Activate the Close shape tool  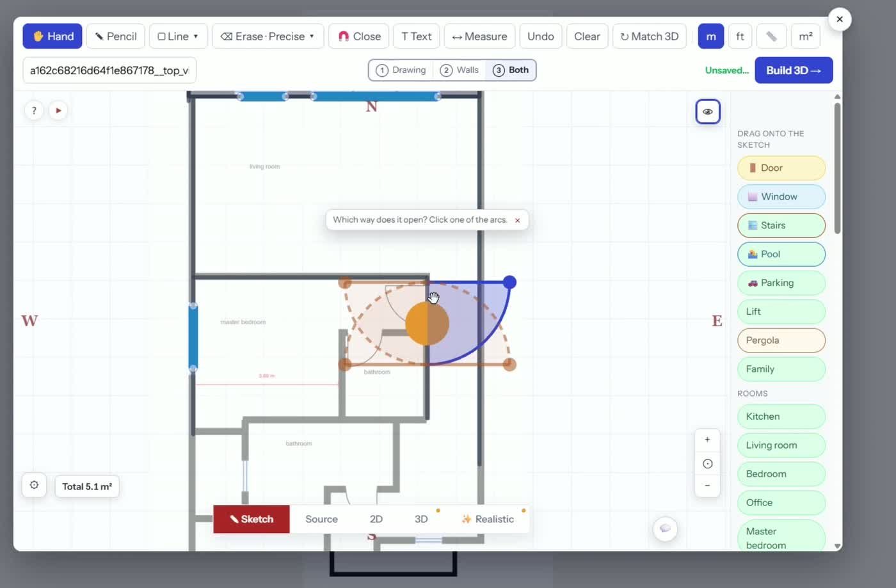coord(359,36)
